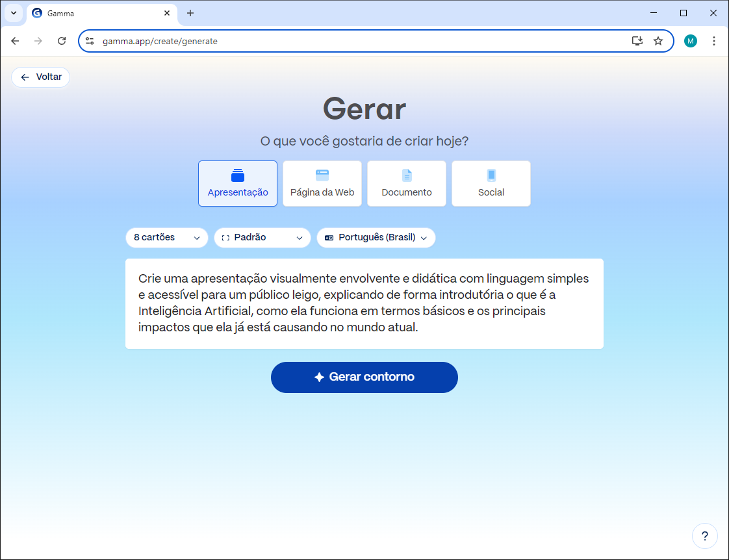Open the Chrome three-dot menu
Screen dimensions: 729x560
click(714, 41)
